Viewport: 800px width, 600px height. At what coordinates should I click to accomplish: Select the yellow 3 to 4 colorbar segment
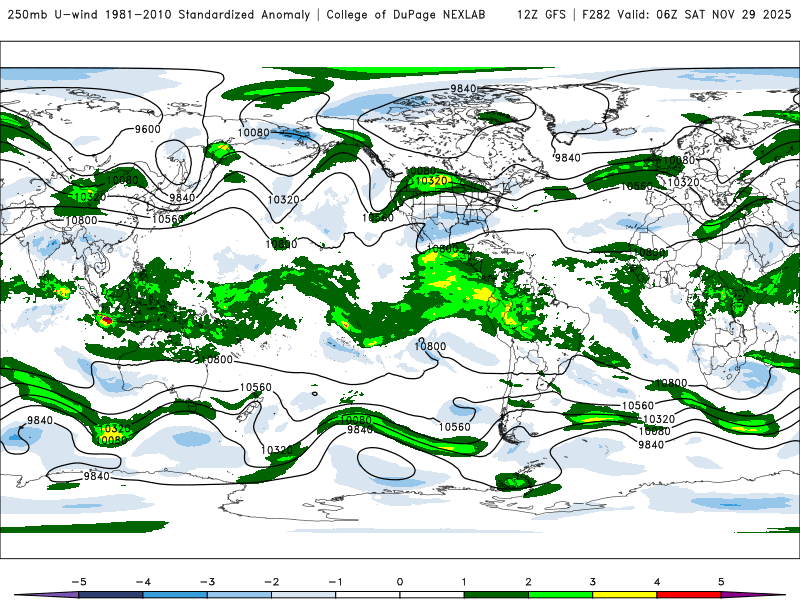coord(624,595)
